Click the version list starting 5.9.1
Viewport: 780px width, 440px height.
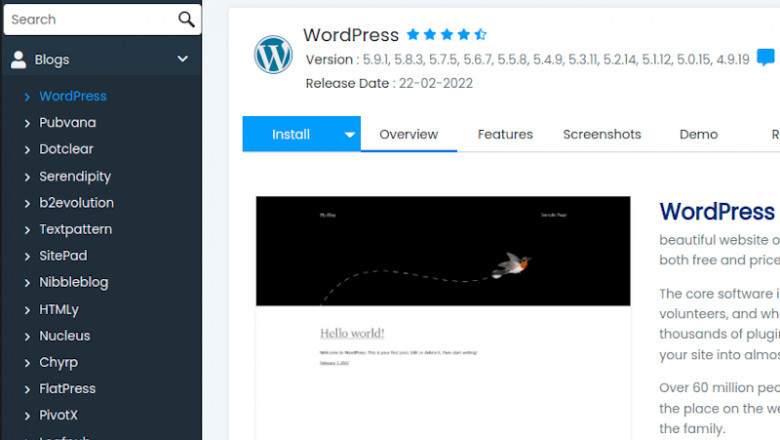click(556, 60)
